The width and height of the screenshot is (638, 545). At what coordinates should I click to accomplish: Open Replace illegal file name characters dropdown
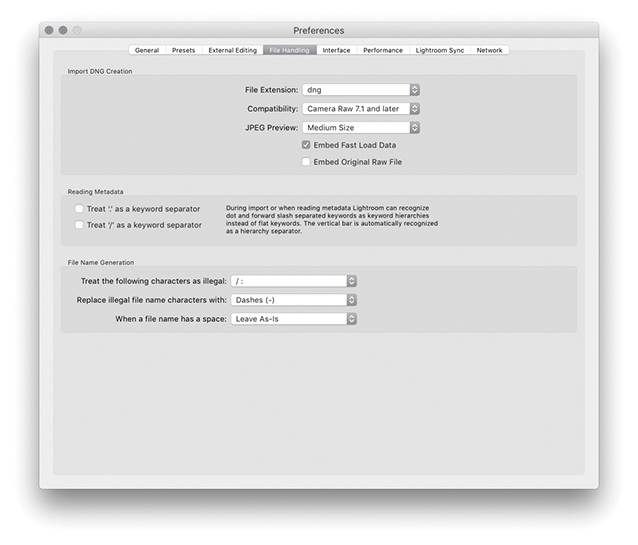[294, 300]
